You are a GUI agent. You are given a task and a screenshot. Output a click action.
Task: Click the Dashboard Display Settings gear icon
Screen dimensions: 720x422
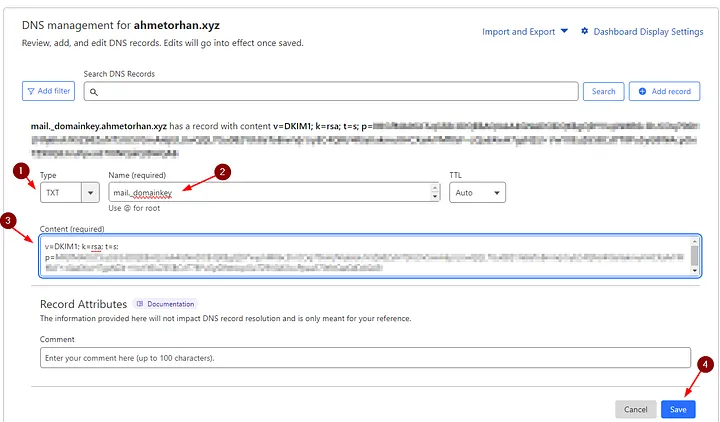pyautogui.click(x=584, y=32)
